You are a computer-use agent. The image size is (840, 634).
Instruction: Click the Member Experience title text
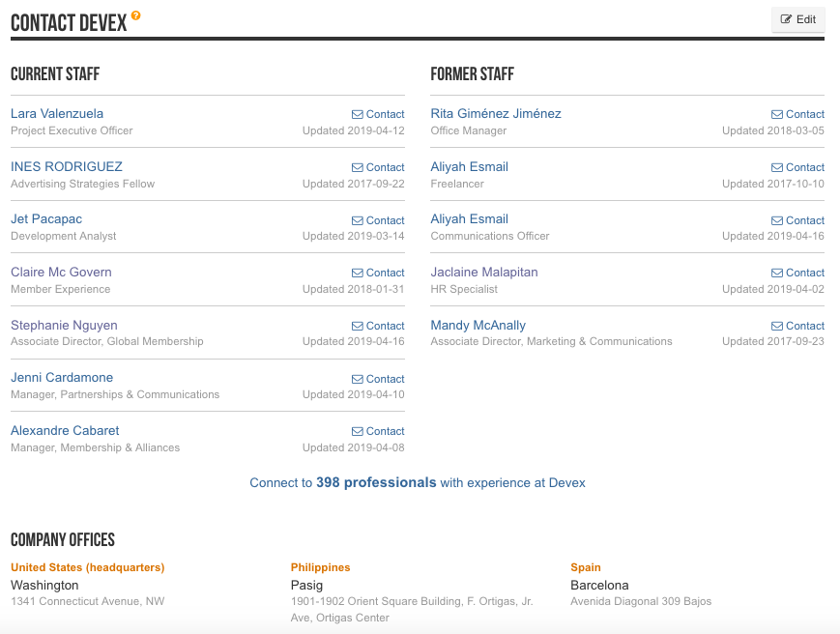click(61, 289)
